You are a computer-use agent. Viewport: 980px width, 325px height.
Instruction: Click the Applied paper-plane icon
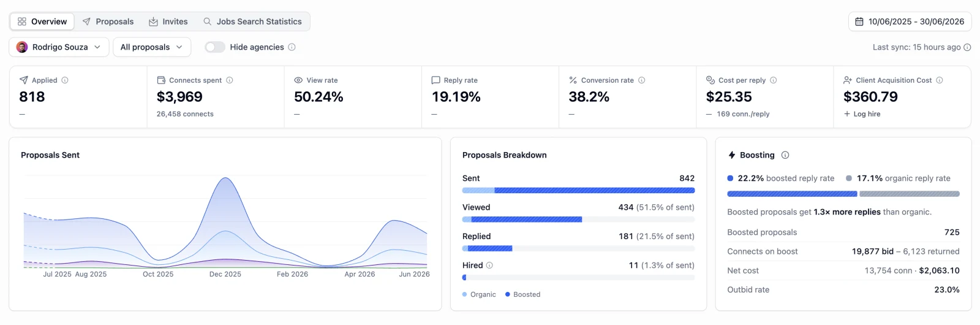click(x=24, y=80)
